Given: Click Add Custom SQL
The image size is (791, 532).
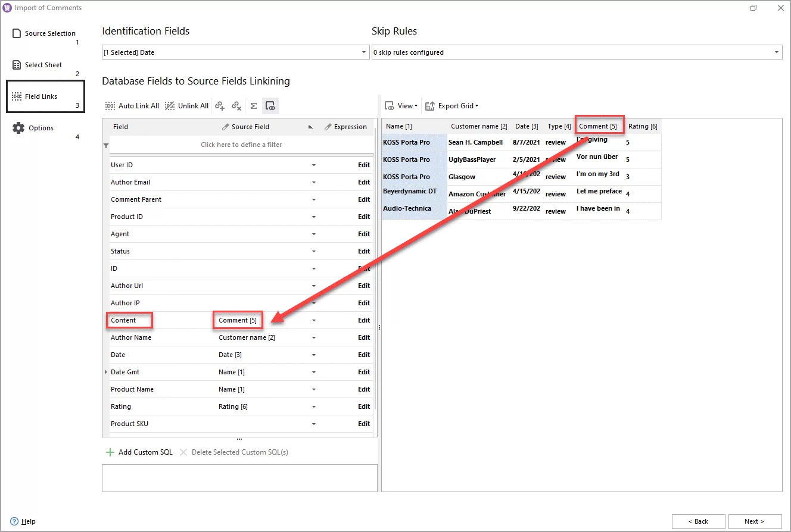Looking at the screenshot, I should (x=144, y=452).
